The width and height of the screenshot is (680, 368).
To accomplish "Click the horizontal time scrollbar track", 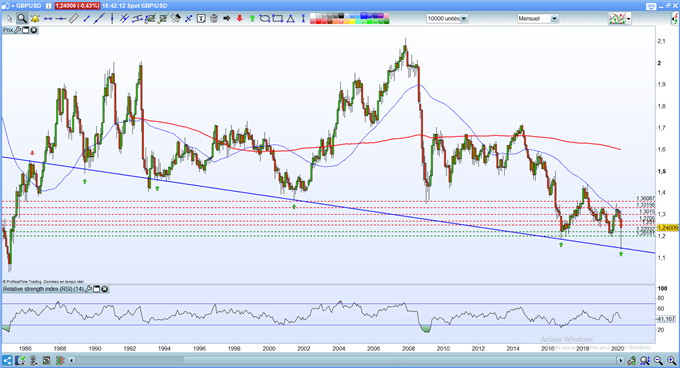I will pyautogui.click(x=346, y=360).
